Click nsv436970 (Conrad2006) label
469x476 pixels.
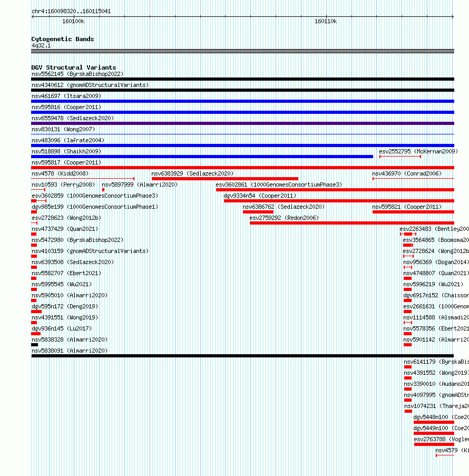click(x=407, y=173)
